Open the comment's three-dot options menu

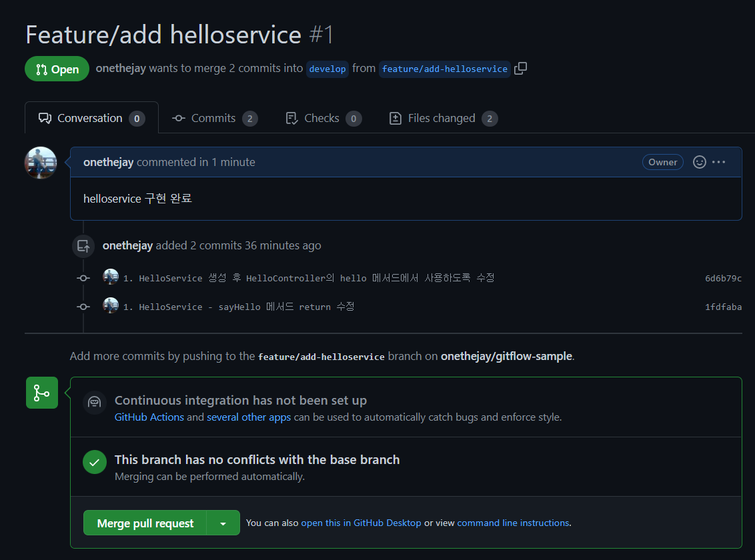click(x=718, y=162)
